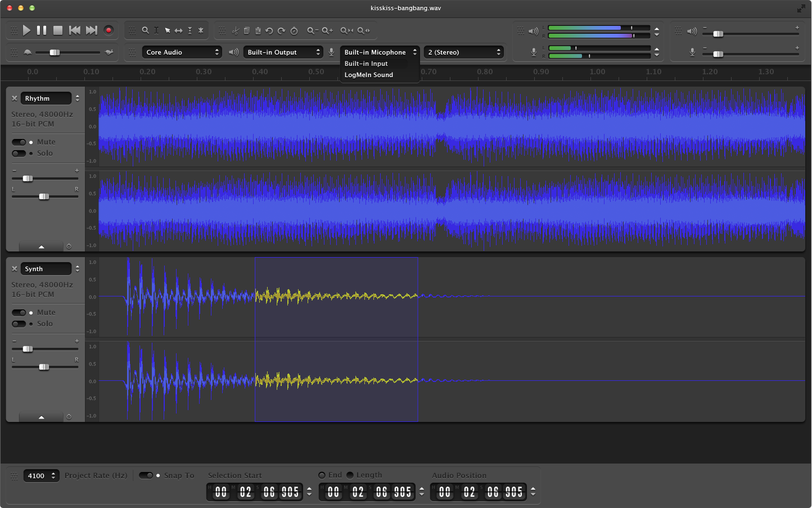Click the input volume slider handle
Screen dimensions: 812x508
[718, 54]
